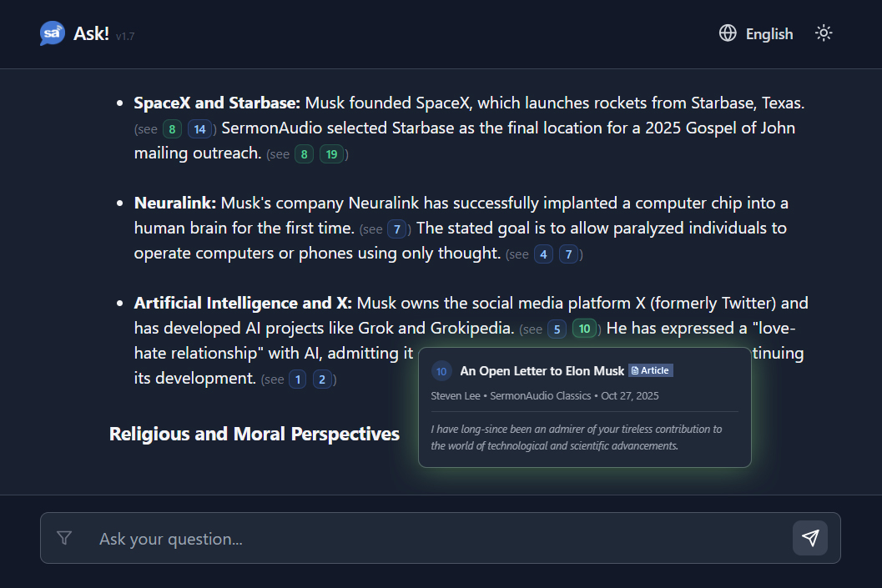Click 'Religious and Moral Perspectives' heading

[x=255, y=434]
